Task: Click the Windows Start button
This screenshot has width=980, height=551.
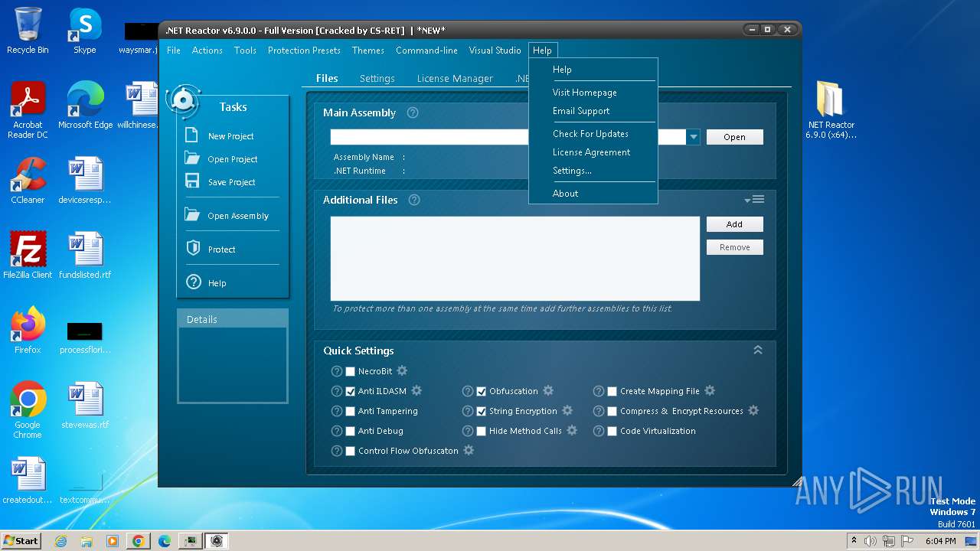Action: (x=21, y=540)
